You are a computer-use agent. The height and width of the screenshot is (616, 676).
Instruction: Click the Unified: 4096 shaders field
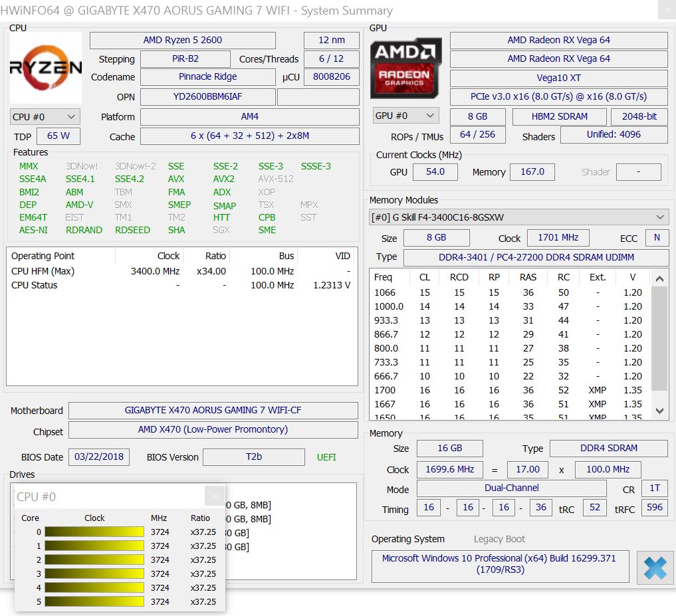click(x=614, y=134)
